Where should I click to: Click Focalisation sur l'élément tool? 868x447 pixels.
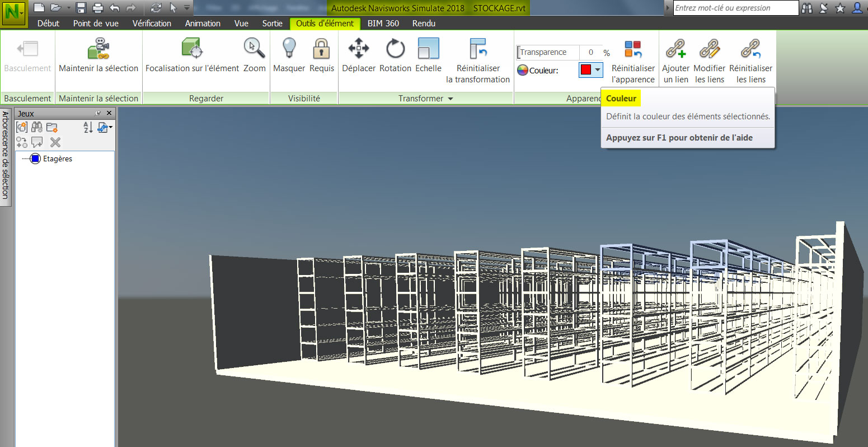click(x=193, y=55)
